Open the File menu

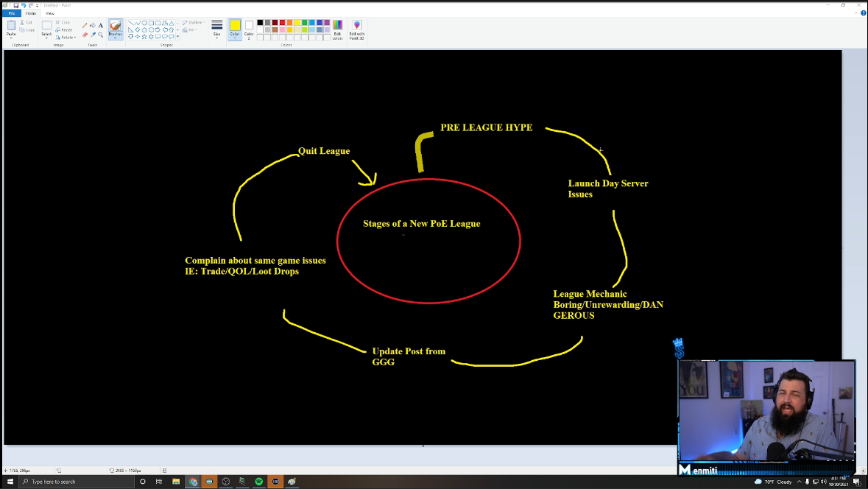pyautogui.click(x=12, y=13)
